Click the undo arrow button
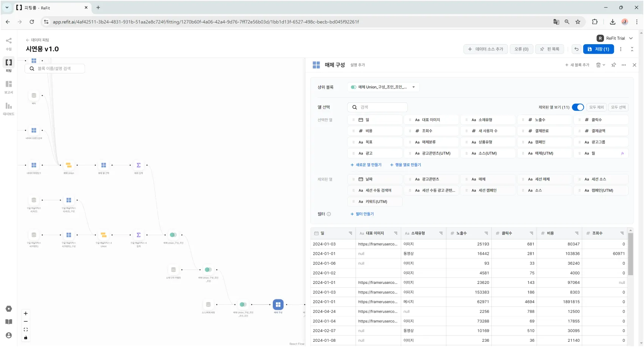Viewport: 644px width, 347px height. [x=576, y=49]
